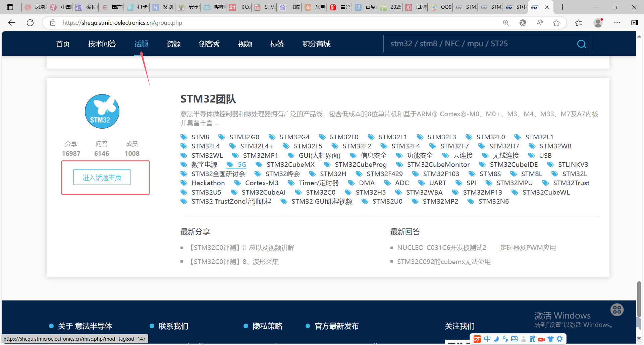Open the STM32 TrustZone培训课程 tag
The height and width of the screenshot is (345, 644).
coord(231,201)
